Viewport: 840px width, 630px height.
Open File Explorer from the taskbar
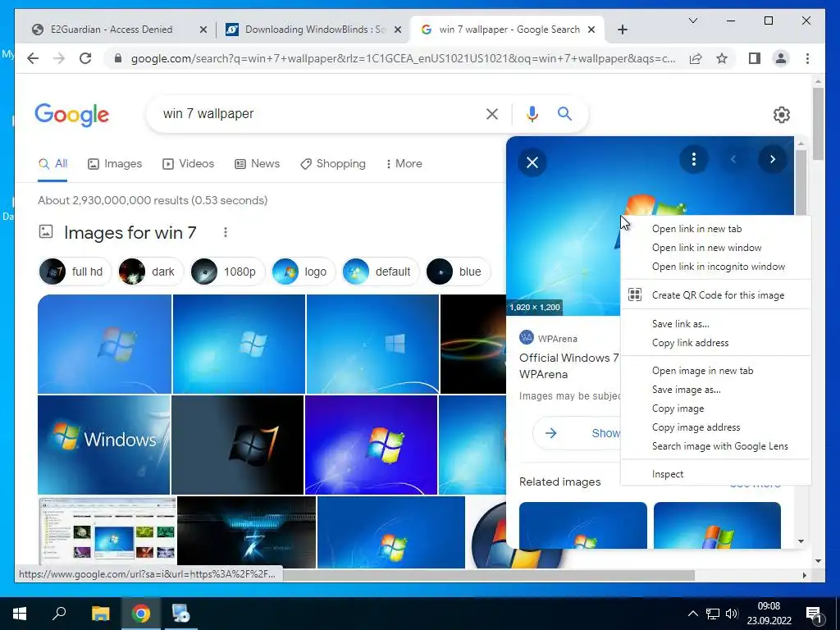pos(100,614)
